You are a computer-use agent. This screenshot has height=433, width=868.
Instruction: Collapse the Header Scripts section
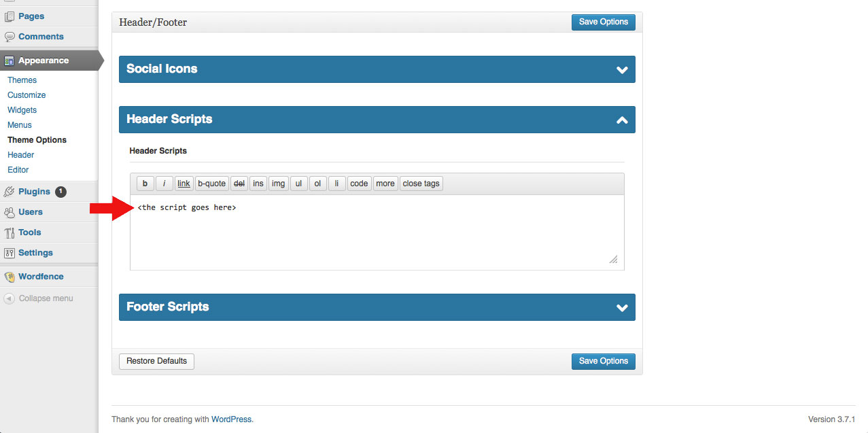coord(621,120)
